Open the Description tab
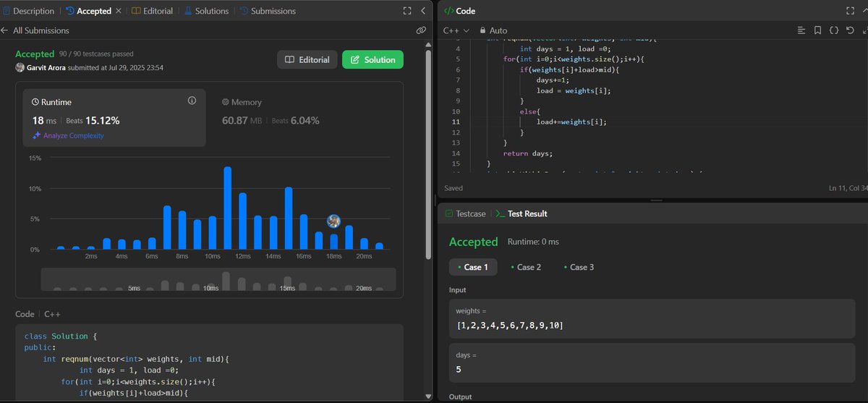 [x=28, y=11]
